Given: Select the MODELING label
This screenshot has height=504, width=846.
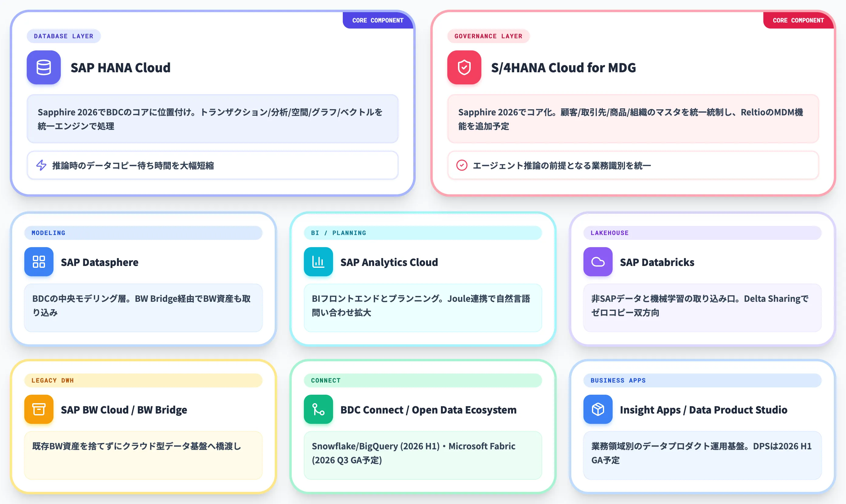Looking at the screenshot, I should pyautogui.click(x=143, y=233).
